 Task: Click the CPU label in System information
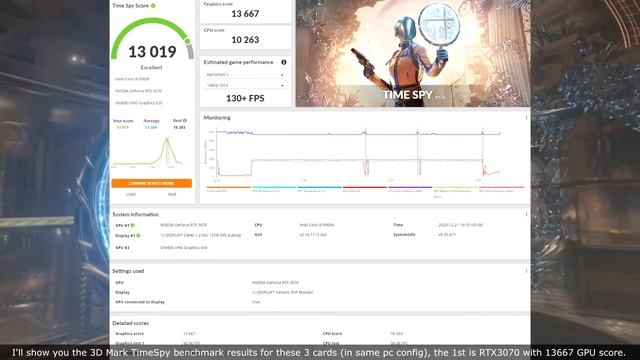(x=258, y=225)
